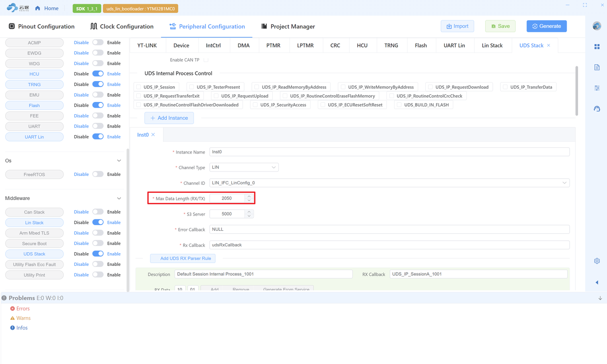Screen dimensions: 607x364
Task: Open the sliders settings icon in the right sidebar
Action: point(597,88)
